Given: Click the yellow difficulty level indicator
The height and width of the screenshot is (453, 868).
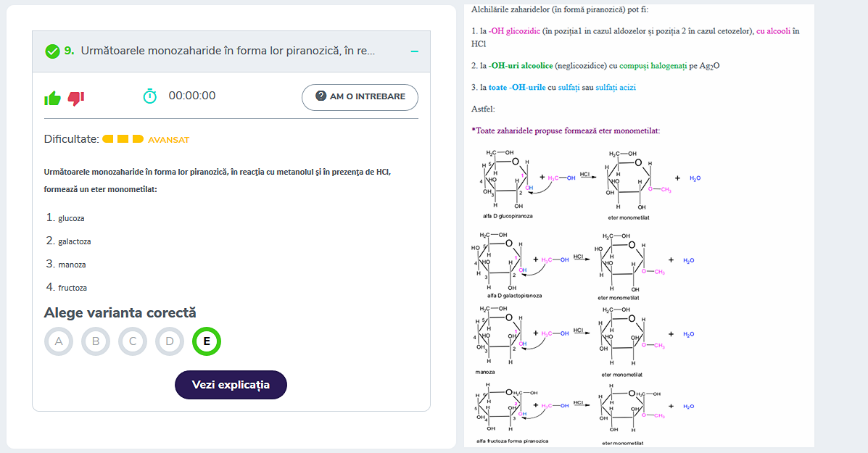Looking at the screenshot, I should [123, 139].
